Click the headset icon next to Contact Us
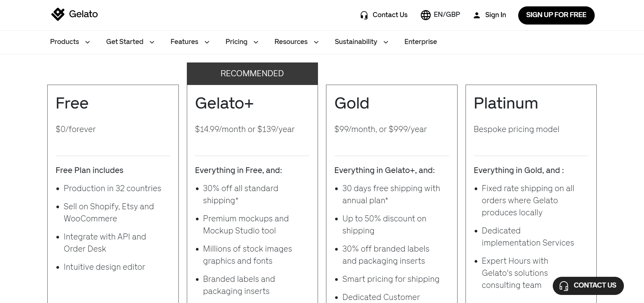 [363, 15]
